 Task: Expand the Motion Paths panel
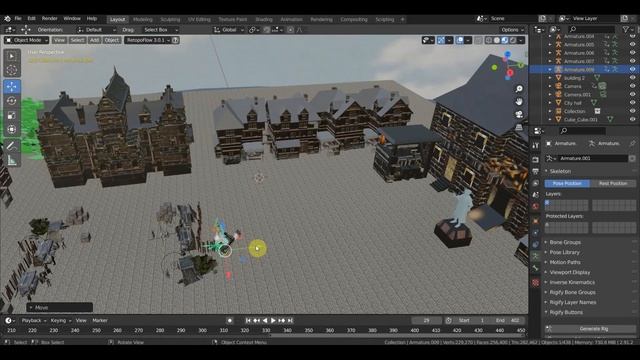click(564, 262)
